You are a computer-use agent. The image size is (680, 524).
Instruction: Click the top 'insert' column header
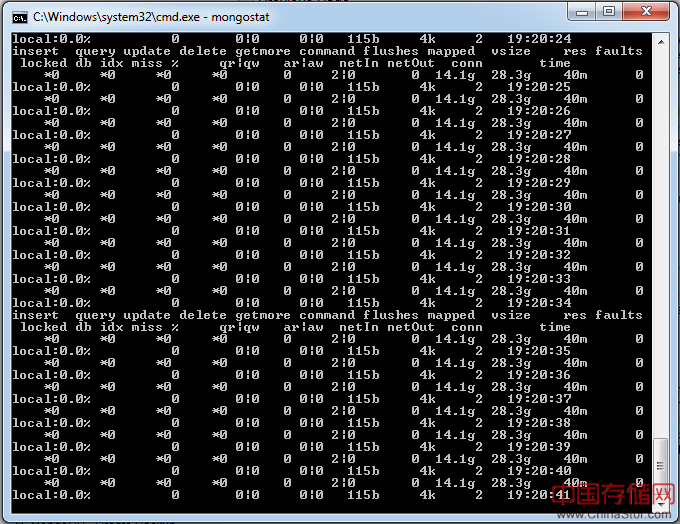pyautogui.click(x=35, y=51)
